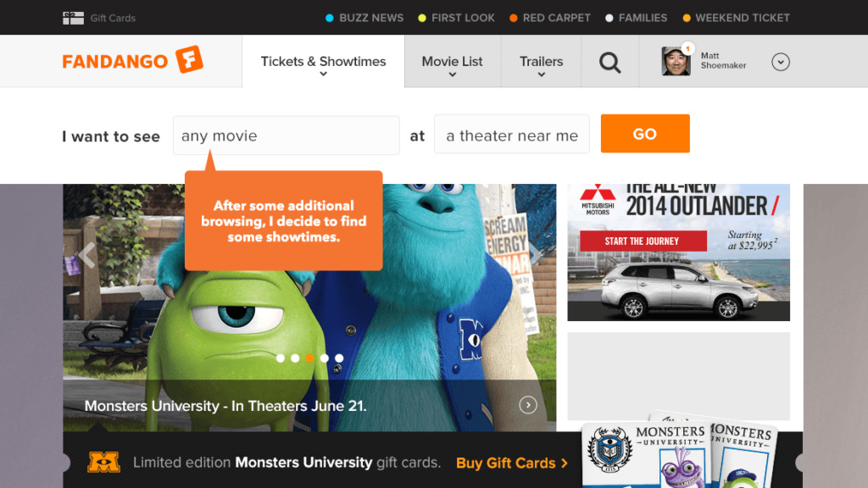
Task: Click the orange GO button
Action: point(645,134)
